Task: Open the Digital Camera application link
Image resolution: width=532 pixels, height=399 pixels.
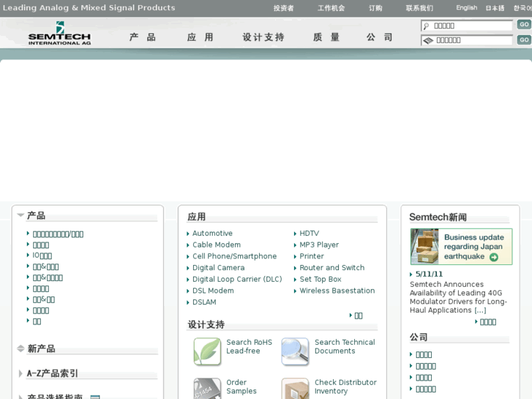Action: click(x=219, y=267)
